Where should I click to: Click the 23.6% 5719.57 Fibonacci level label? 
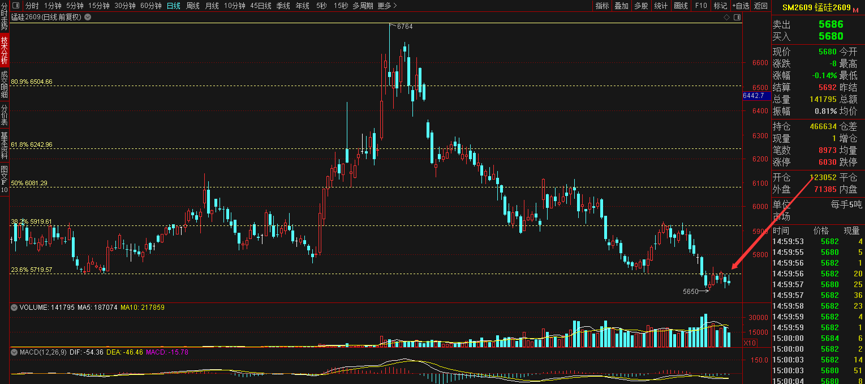[x=31, y=270]
